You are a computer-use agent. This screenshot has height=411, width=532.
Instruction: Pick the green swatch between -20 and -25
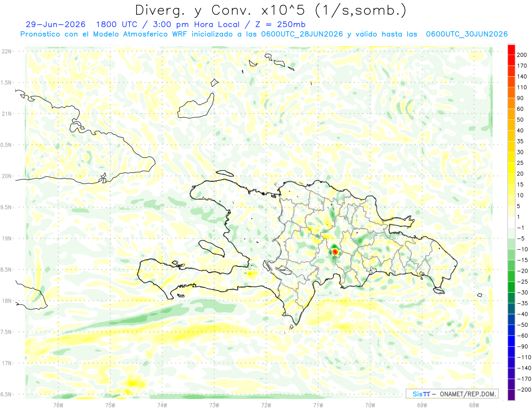(x=511, y=276)
